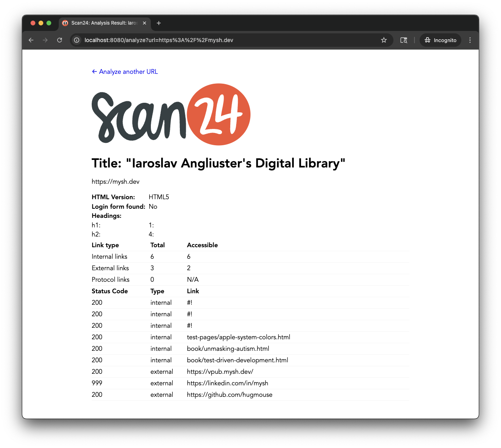
Task: Go back using browser back arrow
Action: 31,40
